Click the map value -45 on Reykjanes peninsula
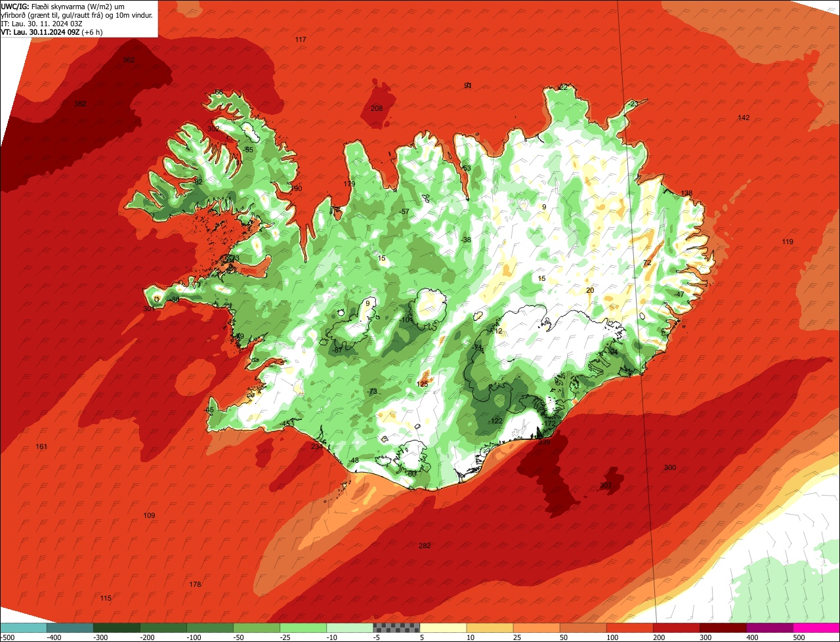Screen dimensions: 840x642 [x=209, y=410]
